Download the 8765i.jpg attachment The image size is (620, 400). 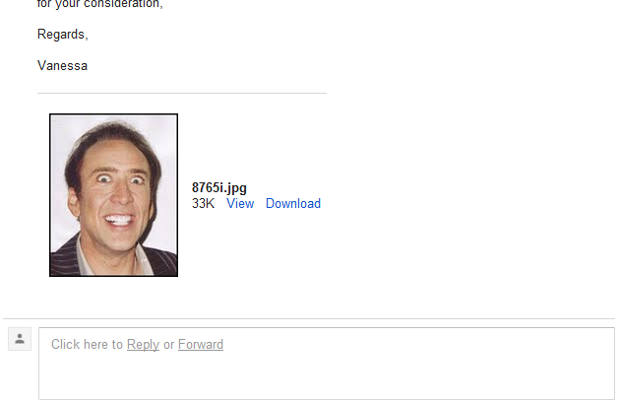coord(293,204)
